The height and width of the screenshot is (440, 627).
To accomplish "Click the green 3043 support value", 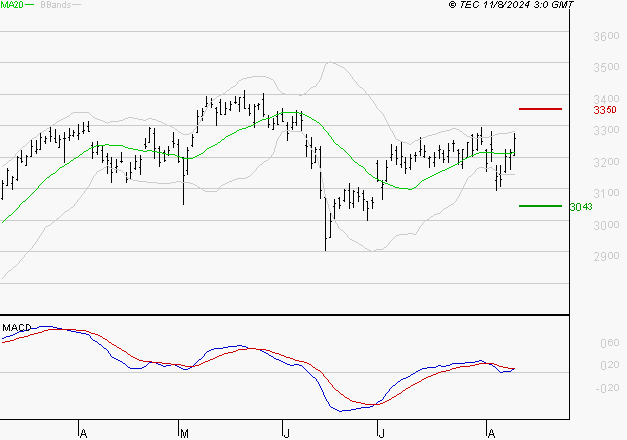I will coord(581,207).
